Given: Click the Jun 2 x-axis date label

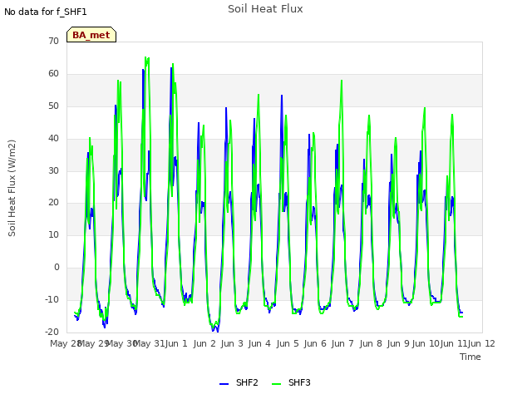Looking at the screenshot, I should (204, 343).
